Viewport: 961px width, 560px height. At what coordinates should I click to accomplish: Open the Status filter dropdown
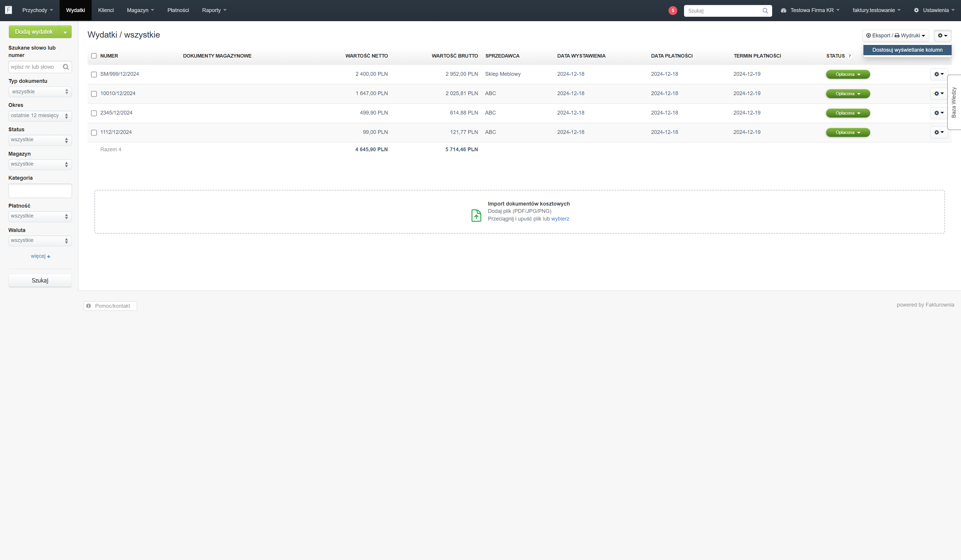point(40,140)
